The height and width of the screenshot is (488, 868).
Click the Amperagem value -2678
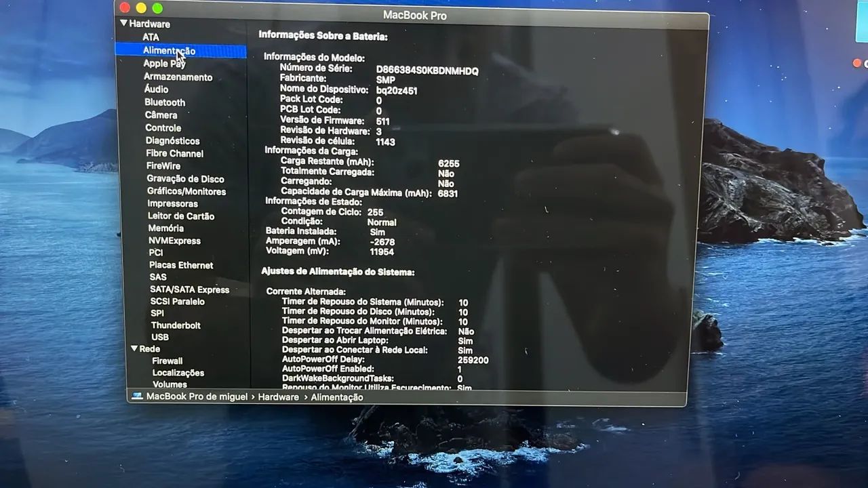[382, 242]
